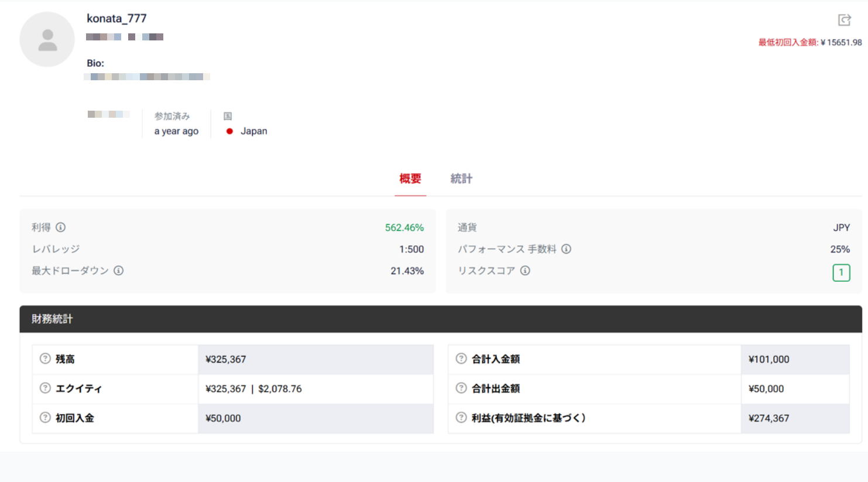Image resolution: width=868 pixels, height=482 pixels.
Task: Click the share icon at top right
Action: click(844, 20)
